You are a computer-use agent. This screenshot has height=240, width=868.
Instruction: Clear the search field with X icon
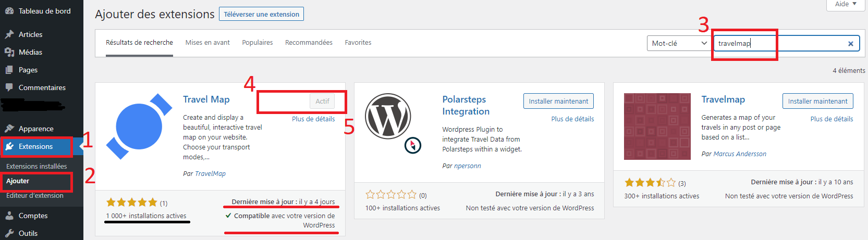851,44
